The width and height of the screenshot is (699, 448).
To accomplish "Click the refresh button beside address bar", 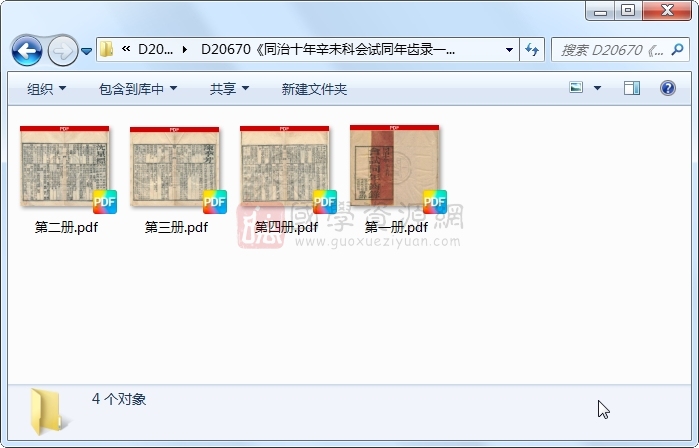I will [x=532, y=49].
